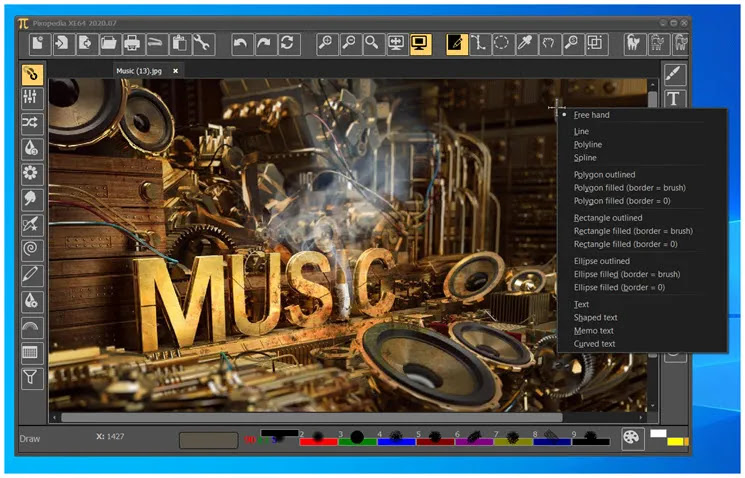Click the funnel filter sidebar icon
745x478 pixels.
[32, 378]
